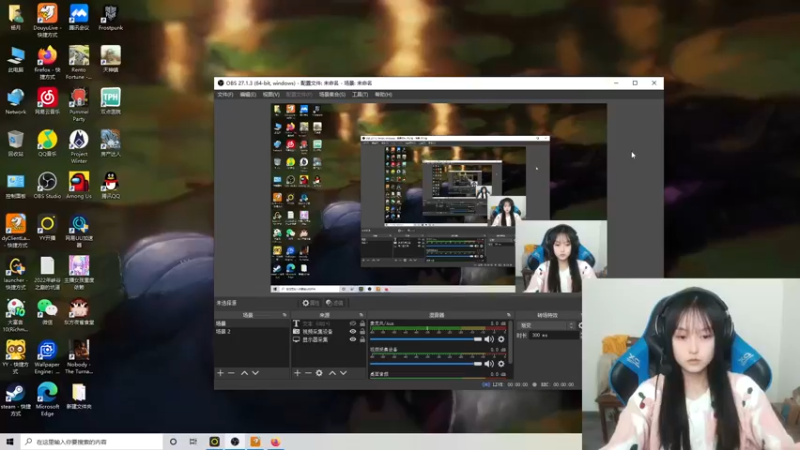Open source properties gear under sources list
800x450 pixels.
click(x=319, y=373)
